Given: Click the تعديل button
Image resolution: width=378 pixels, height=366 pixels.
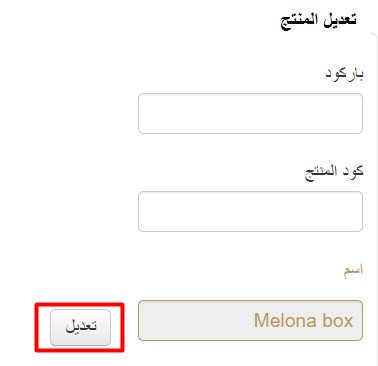Looking at the screenshot, I should (x=80, y=327).
